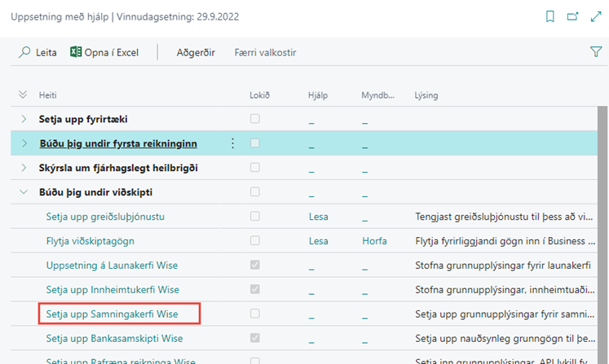Screen dimensions: 609x364
Task: Toggle Lokið checkbox for Setja upp fyrirtæki
Action: coord(255,119)
